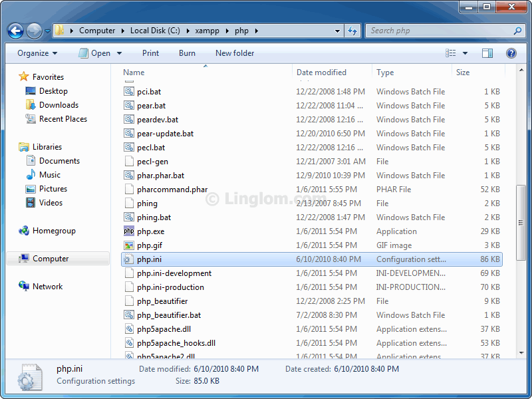Click the pear-update.bat file icon
532x399 pixels.
[x=129, y=134]
